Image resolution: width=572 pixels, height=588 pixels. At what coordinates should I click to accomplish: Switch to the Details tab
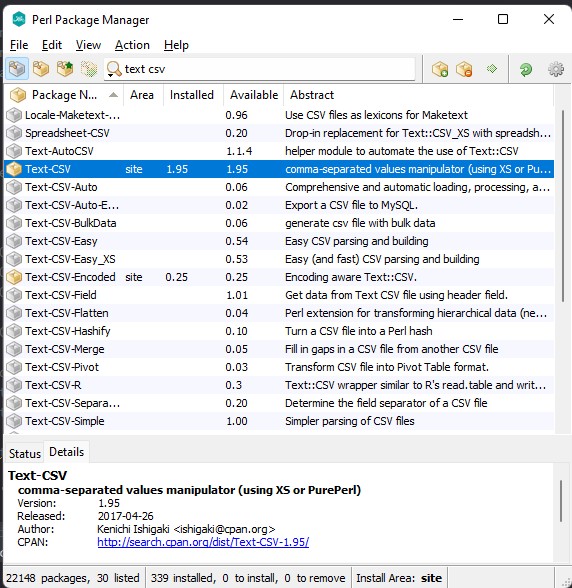(66, 452)
